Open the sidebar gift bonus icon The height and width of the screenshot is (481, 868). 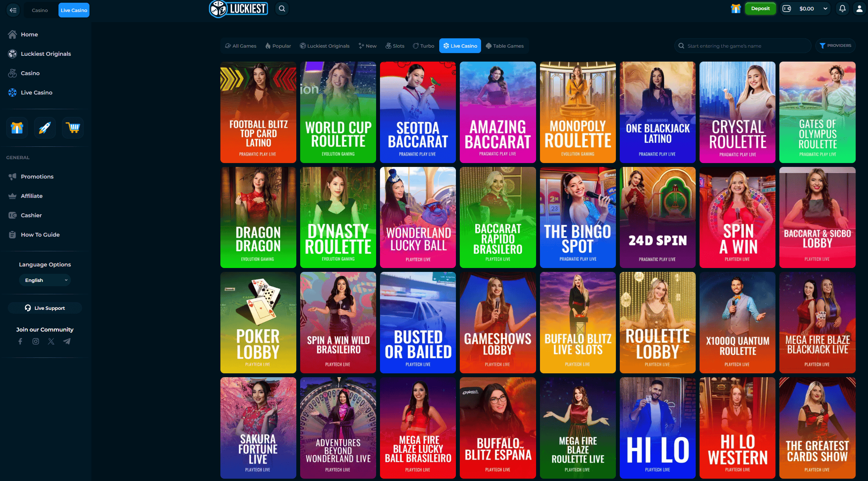pyautogui.click(x=17, y=127)
